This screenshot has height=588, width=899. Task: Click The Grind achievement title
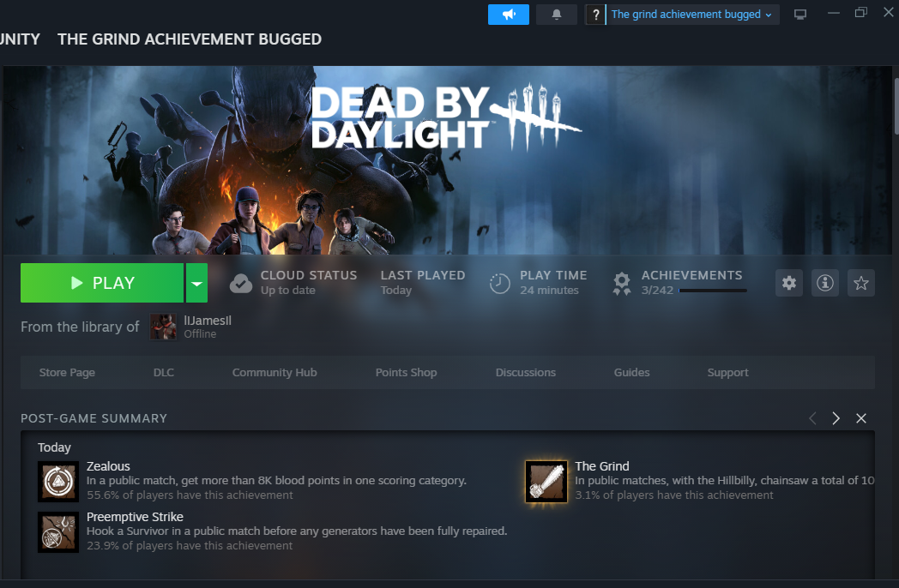pos(602,466)
